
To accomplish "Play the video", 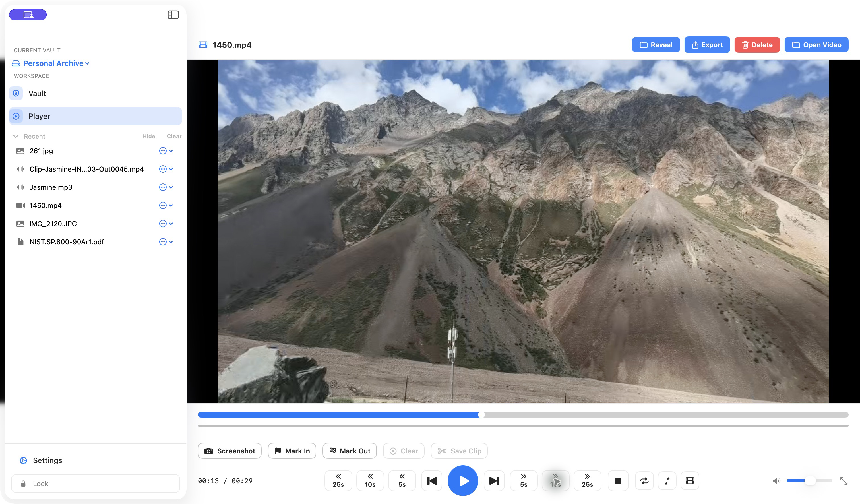I will click(x=463, y=480).
